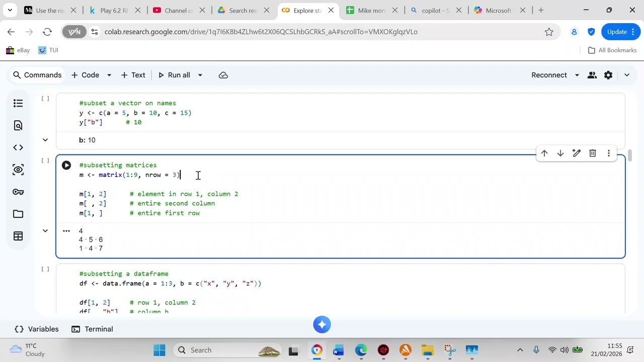
Task: View site information icon in address bar
Action: (94, 32)
